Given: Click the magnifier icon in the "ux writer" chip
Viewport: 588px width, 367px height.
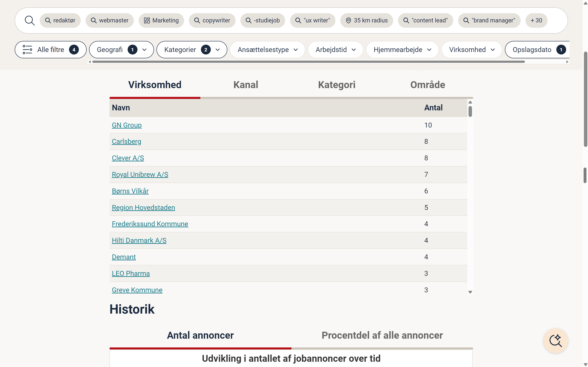Looking at the screenshot, I should (x=298, y=20).
